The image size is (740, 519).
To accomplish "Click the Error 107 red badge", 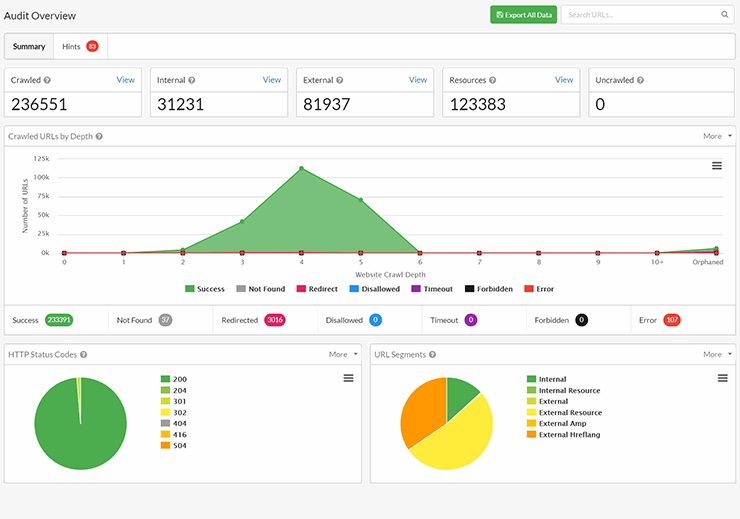I will coord(672,320).
